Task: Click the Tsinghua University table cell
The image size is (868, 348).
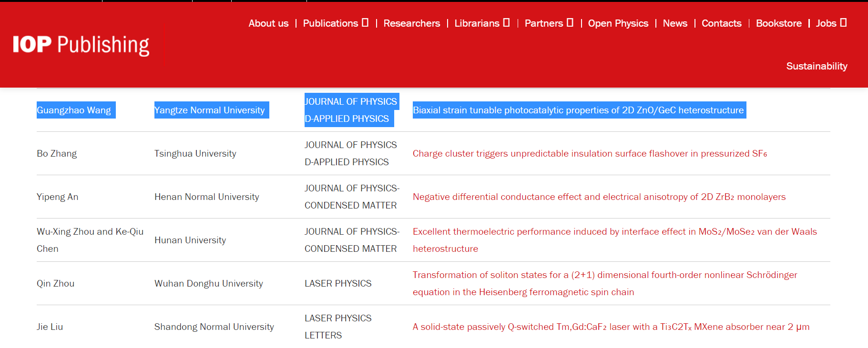Action: tap(195, 154)
